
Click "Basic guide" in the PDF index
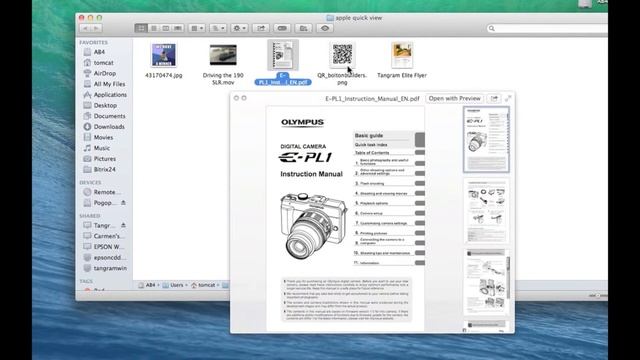[369, 136]
